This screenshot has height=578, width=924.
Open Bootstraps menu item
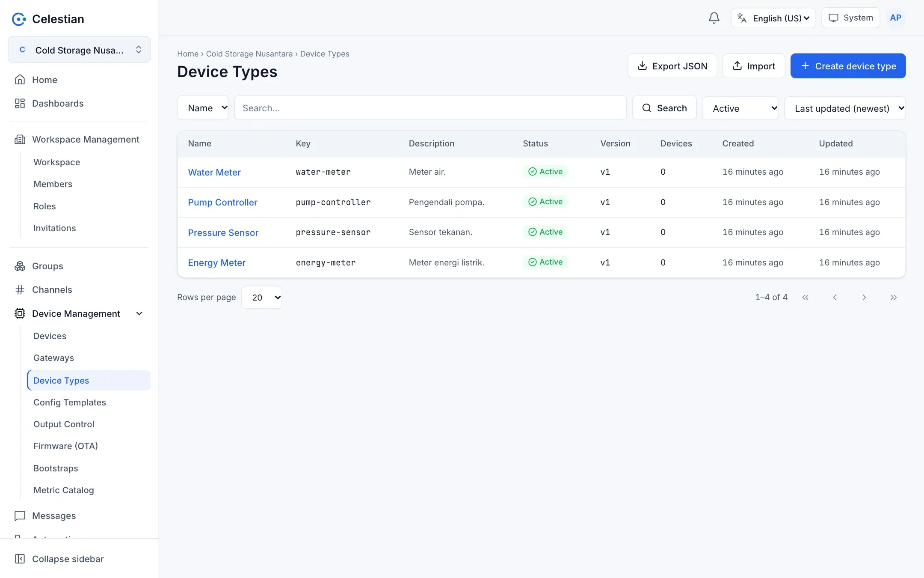(x=56, y=468)
